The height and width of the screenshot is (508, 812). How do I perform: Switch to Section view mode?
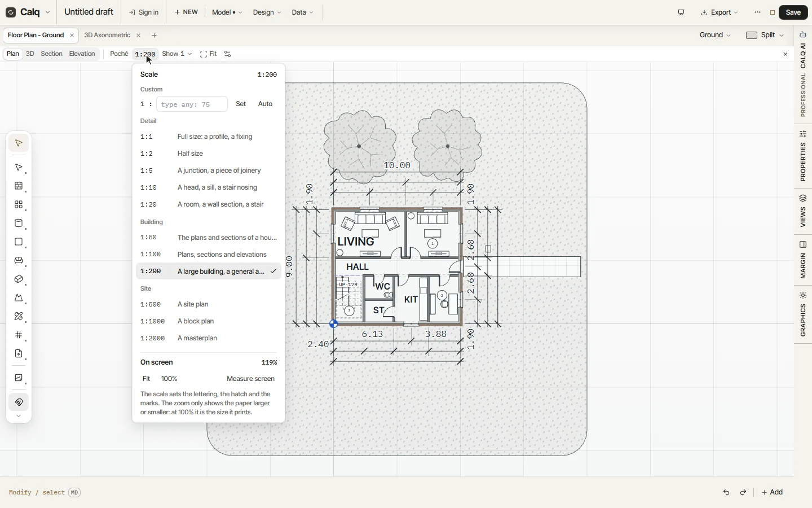(51, 54)
